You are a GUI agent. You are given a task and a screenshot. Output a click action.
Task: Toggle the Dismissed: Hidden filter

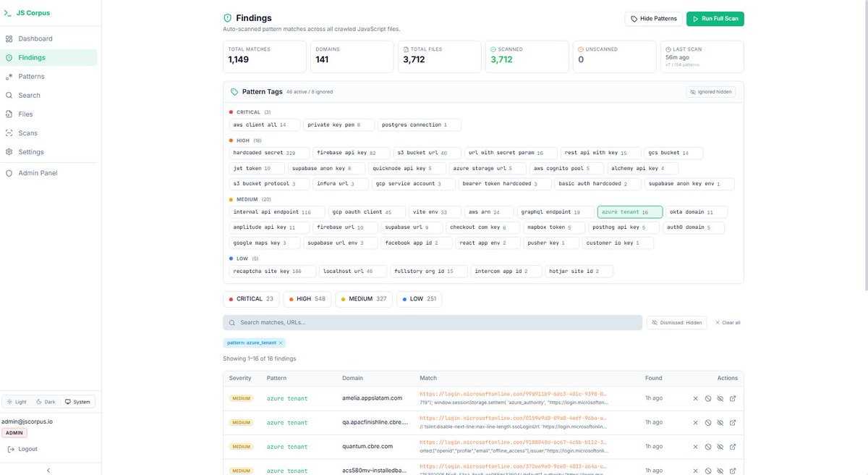coord(676,322)
